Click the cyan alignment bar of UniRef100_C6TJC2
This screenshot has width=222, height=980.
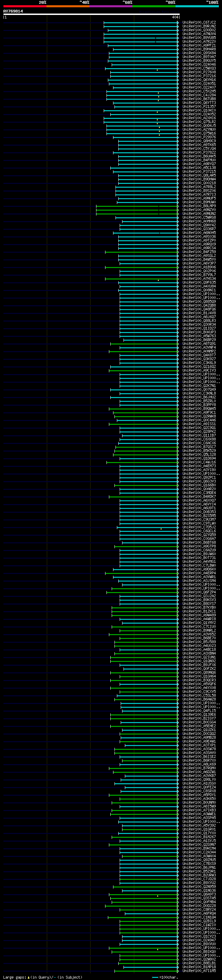(x=141, y=23)
